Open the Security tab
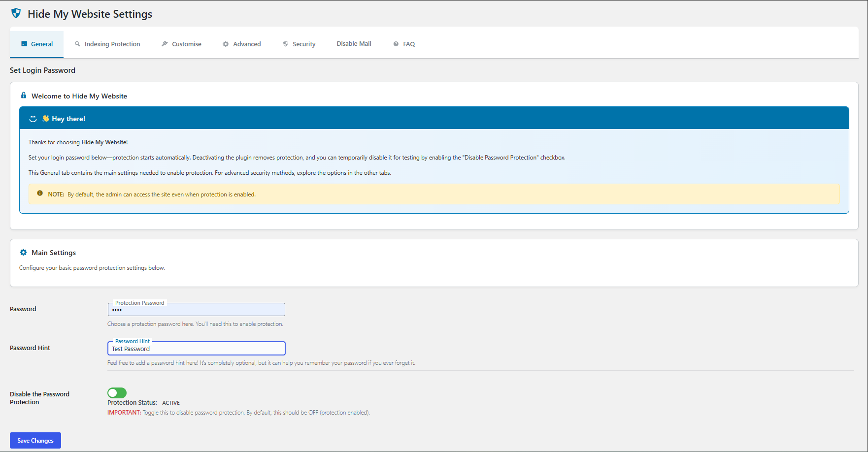The height and width of the screenshot is (452, 868). click(303, 44)
